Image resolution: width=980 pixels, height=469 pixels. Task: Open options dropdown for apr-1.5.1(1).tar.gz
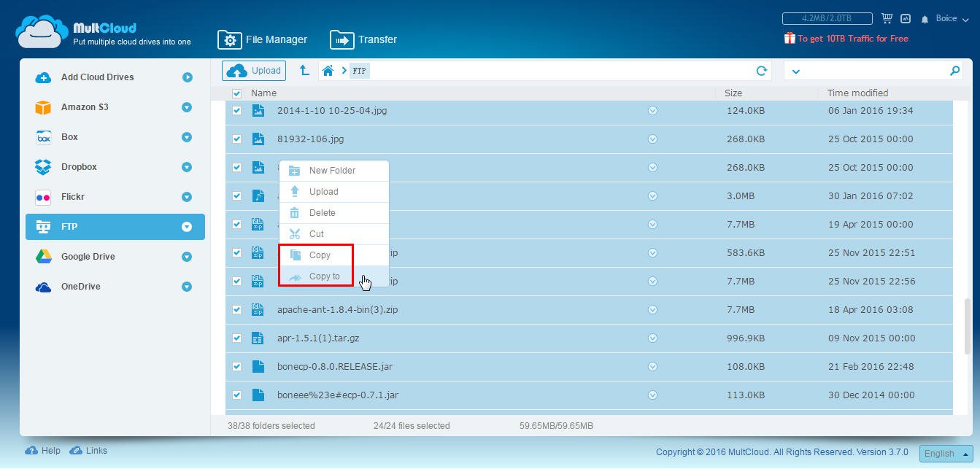(x=652, y=338)
